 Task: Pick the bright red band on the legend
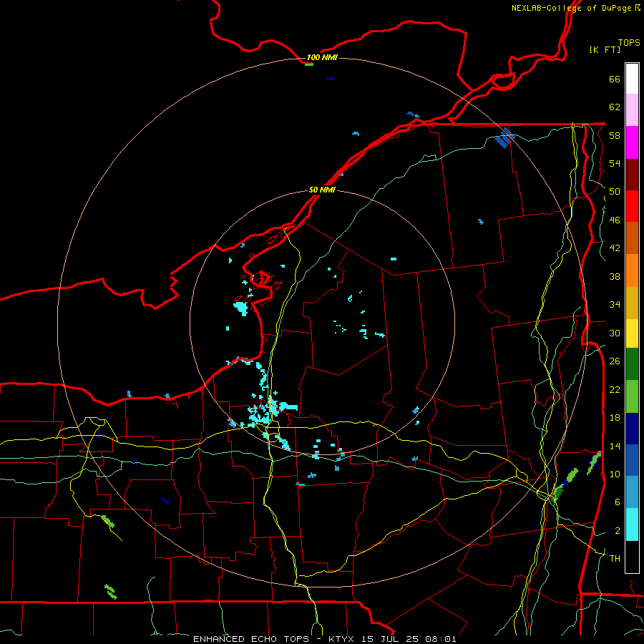[x=632, y=206]
